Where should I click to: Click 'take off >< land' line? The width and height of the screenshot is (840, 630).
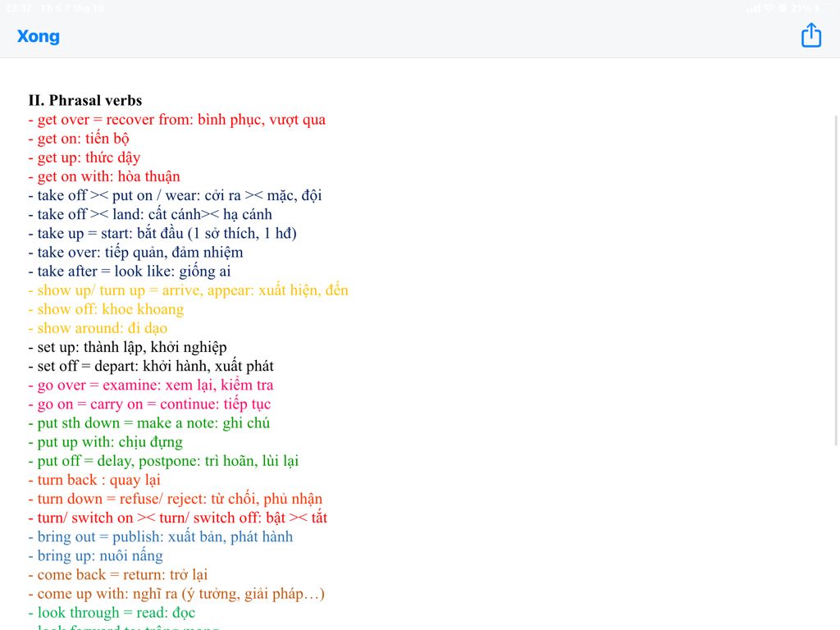click(150, 214)
